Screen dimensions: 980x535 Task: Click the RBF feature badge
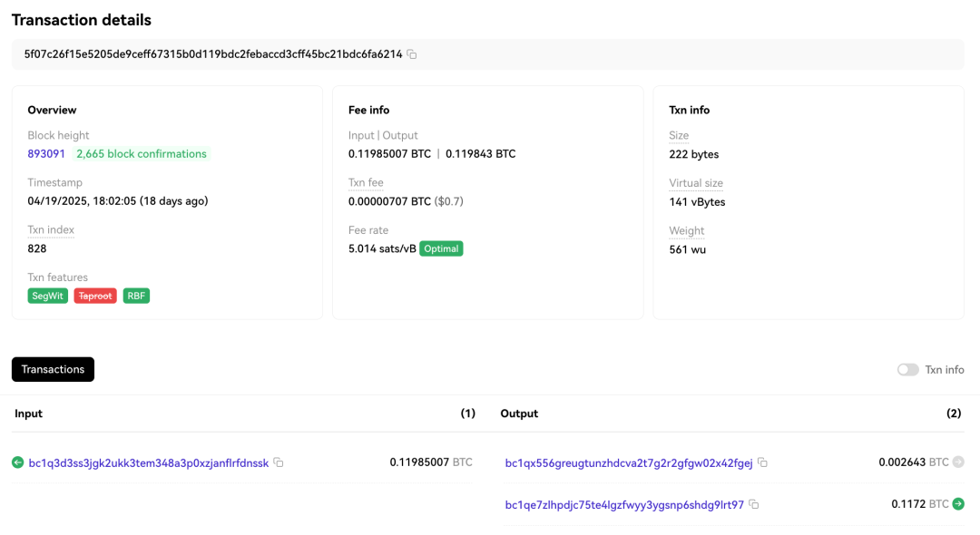click(136, 296)
